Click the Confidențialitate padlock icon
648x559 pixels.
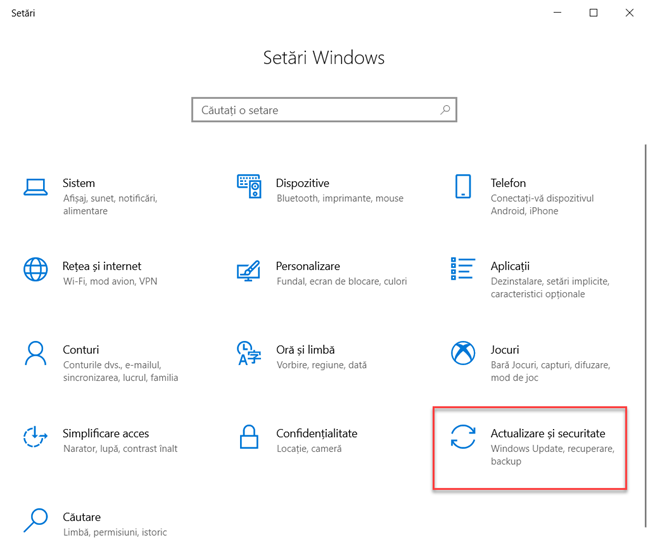click(x=249, y=437)
